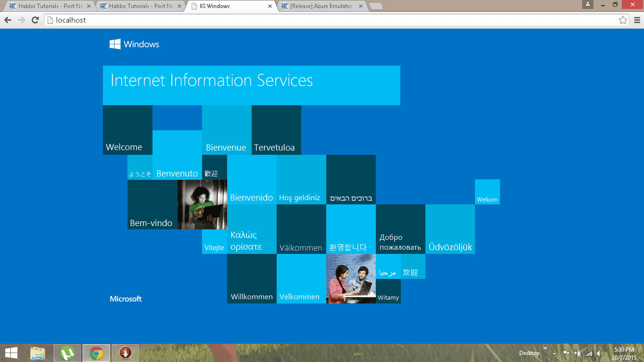This screenshot has width=644, height=362.
Task: Click the two people at laptop photo
Action: [x=351, y=278]
